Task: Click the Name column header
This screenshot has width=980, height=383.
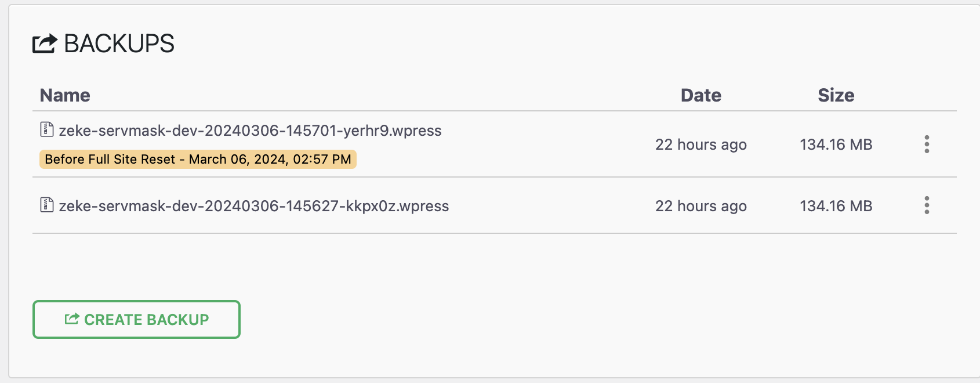Action: pyautogui.click(x=65, y=95)
